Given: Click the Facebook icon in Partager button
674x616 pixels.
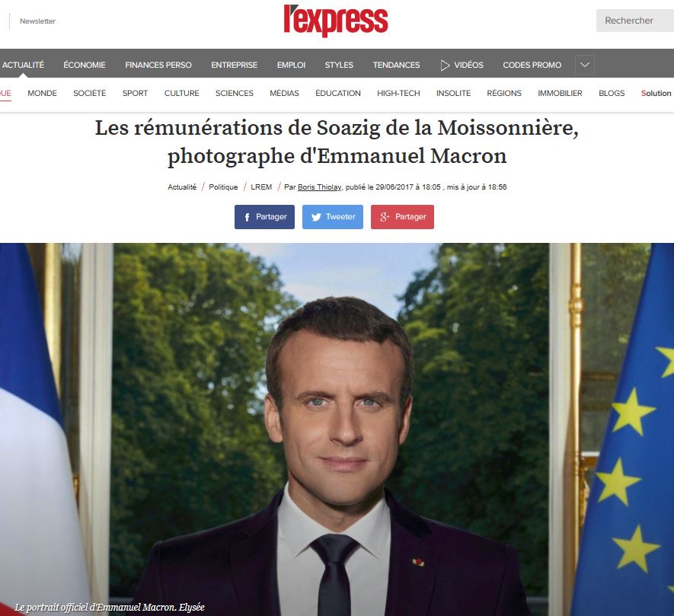Looking at the screenshot, I should click(x=248, y=217).
